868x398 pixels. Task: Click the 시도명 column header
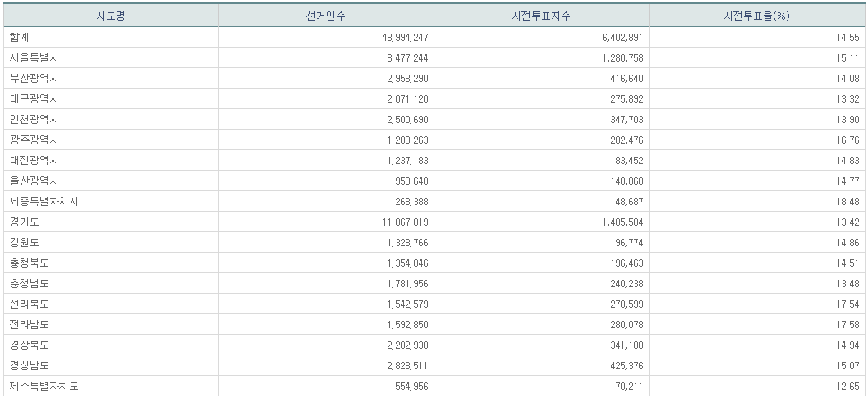pos(111,16)
